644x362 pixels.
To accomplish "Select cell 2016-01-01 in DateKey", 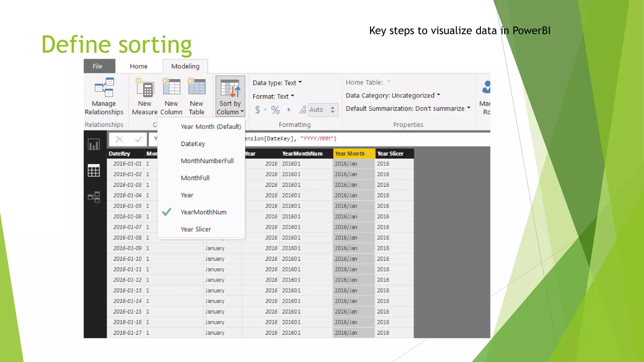I will pyautogui.click(x=125, y=164).
